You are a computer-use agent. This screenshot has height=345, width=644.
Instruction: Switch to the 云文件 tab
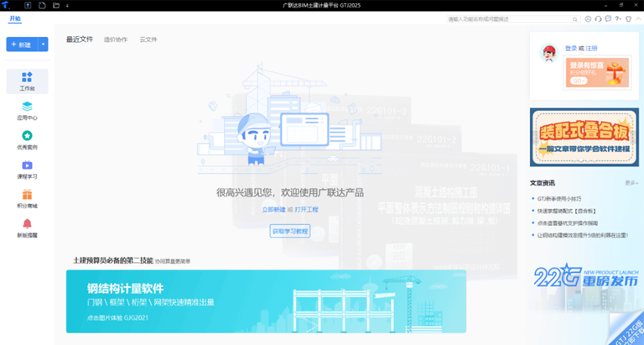pos(148,39)
